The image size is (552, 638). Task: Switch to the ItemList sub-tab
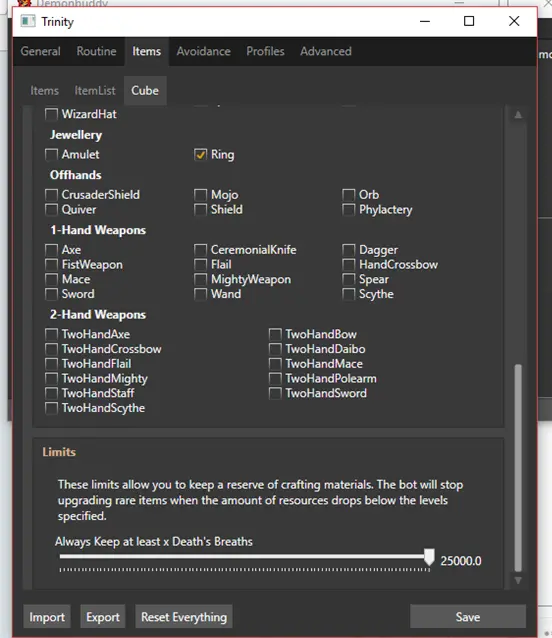click(95, 90)
